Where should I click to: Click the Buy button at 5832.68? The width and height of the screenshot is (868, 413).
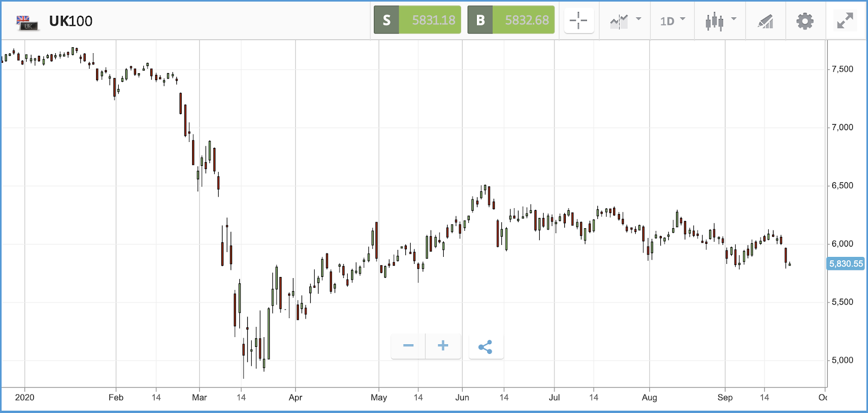[x=511, y=20]
